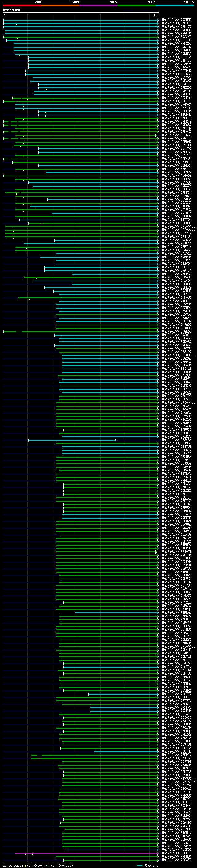The image size is (197, 868).
Task: Select hit label UniRef100_C5XEA1
Action: coord(177,98)
